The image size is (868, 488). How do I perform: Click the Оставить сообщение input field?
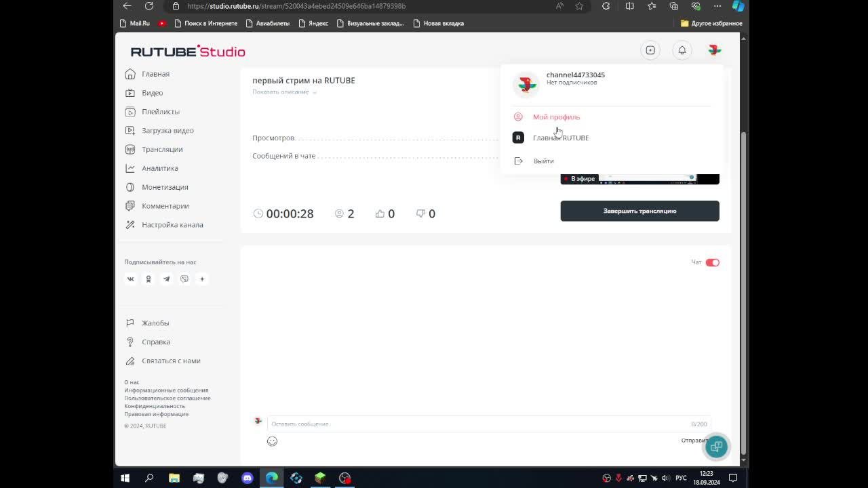point(488,424)
